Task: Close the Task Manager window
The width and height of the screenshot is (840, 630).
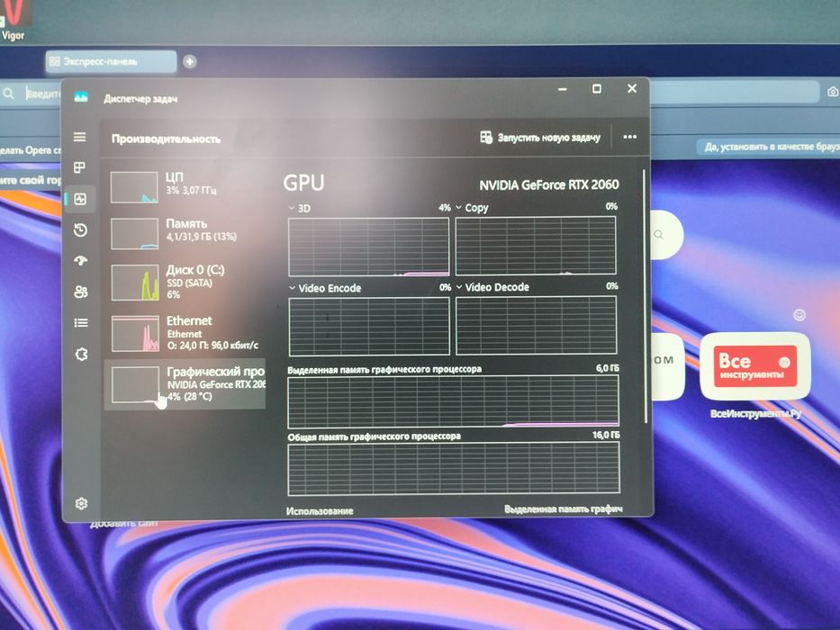Action: pos(632,88)
